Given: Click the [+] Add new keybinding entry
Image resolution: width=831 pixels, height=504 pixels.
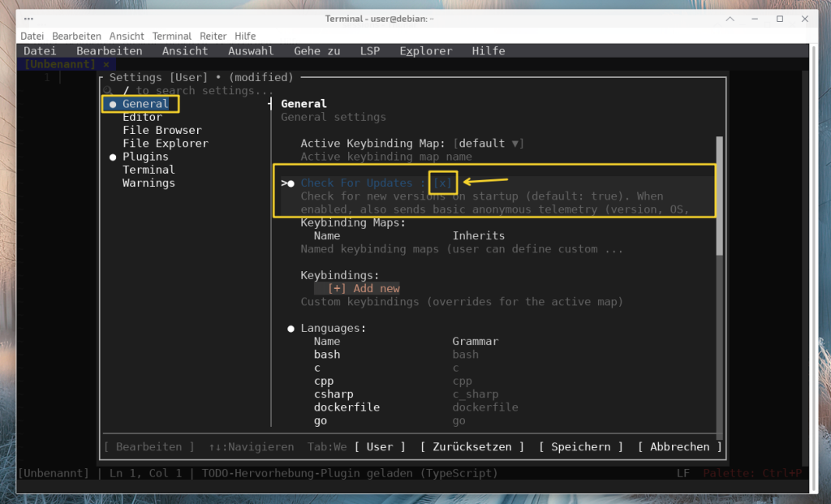Looking at the screenshot, I should 364,288.
